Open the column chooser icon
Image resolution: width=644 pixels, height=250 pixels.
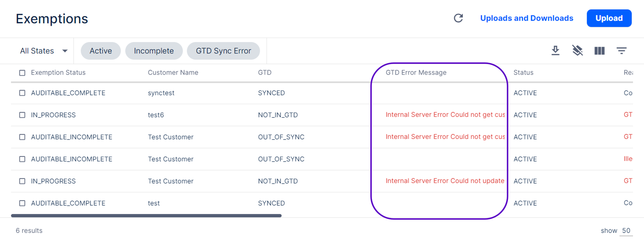599,51
